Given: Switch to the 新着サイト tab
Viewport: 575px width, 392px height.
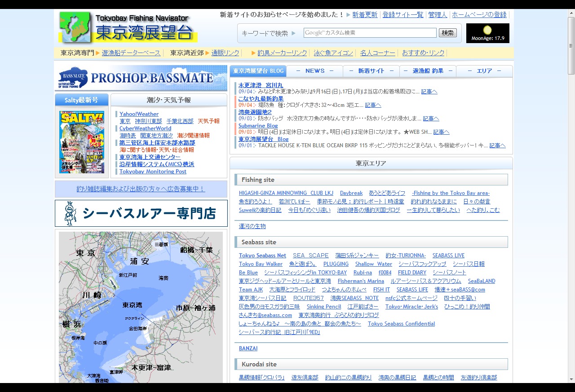Looking at the screenshot, I should pos(371,71).
